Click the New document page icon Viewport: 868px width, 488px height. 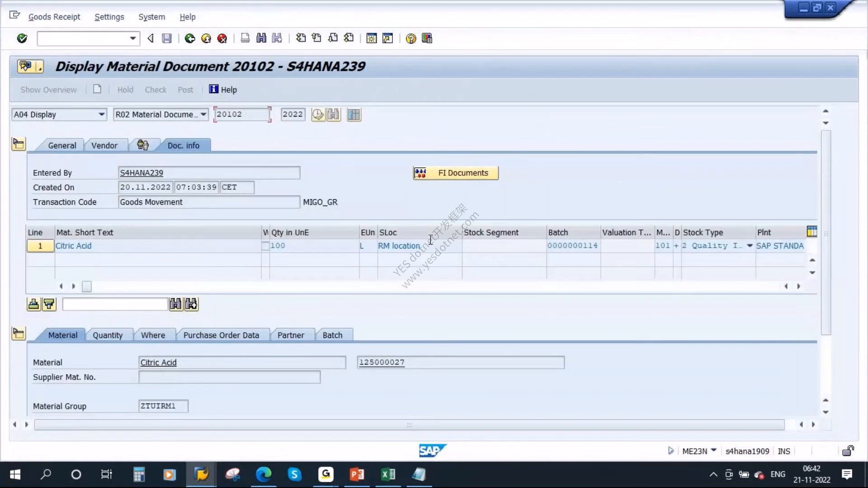point(97,89)
